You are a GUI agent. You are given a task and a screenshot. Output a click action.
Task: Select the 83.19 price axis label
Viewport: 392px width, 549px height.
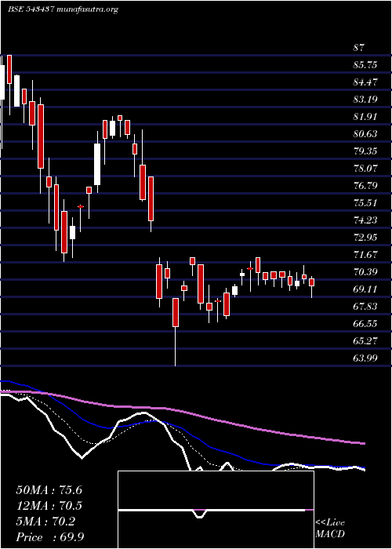(x=365, y=99)
